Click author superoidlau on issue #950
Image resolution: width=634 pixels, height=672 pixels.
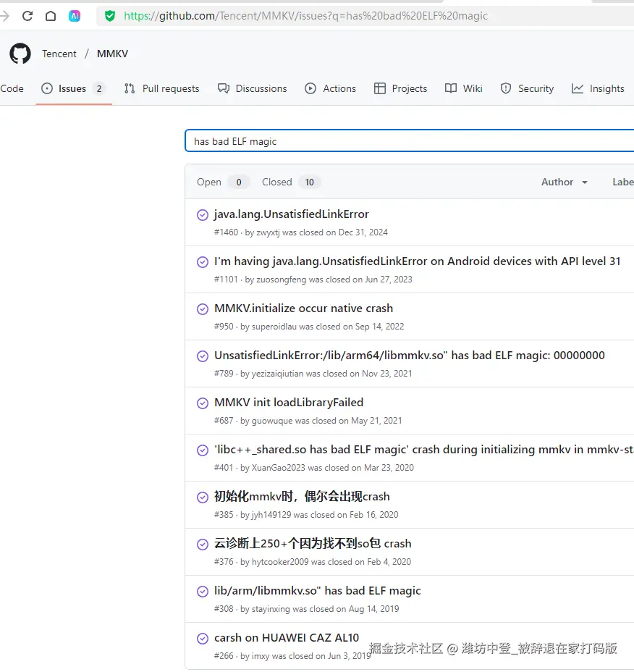pyautogui.click(x=274, y=327)
